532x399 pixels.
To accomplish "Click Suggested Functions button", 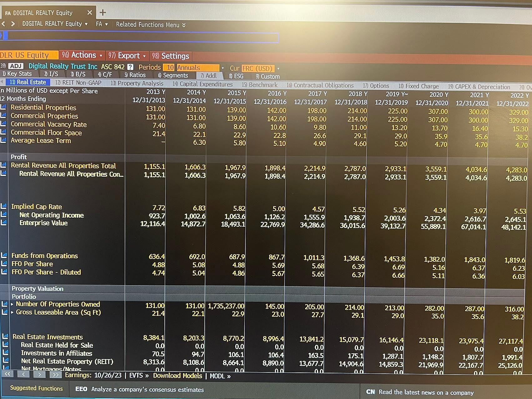I will [36, 388].
